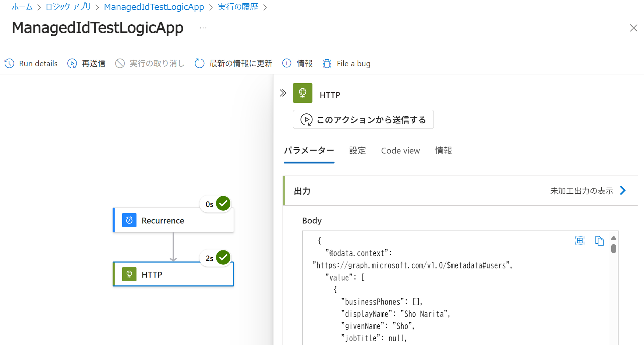Click the 情報 info icon in the toolbar
This screenshot has width=644, height=345.
(287, 63)
